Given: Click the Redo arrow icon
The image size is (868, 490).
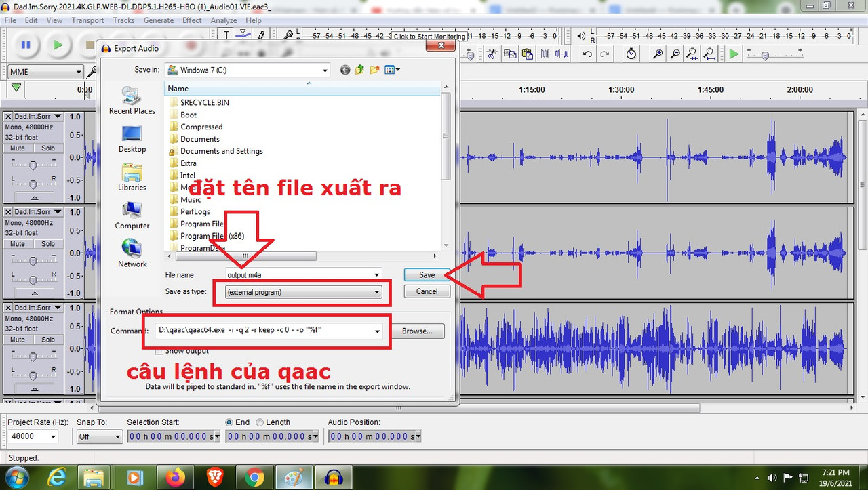Looking at the screenshot, I should [x=604, y=54].
